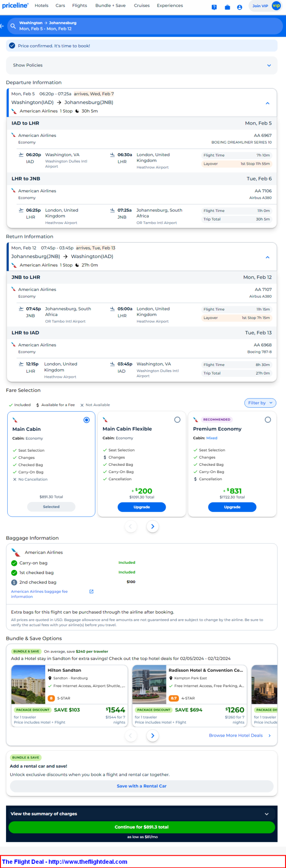Screen dimensions: 286x868
Task: Open the My Trips suitcase icon
Action: 227,7
